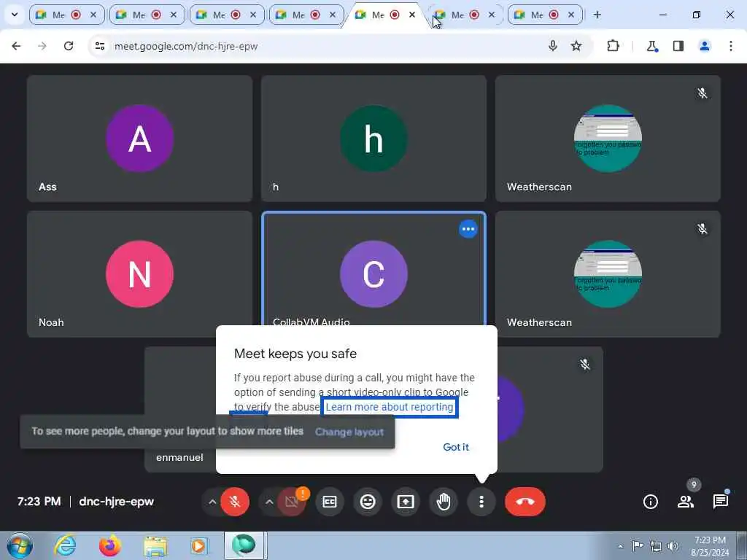
Task: Open network icon in system tray
Action: pyautogui.click(x=656, y=546)
